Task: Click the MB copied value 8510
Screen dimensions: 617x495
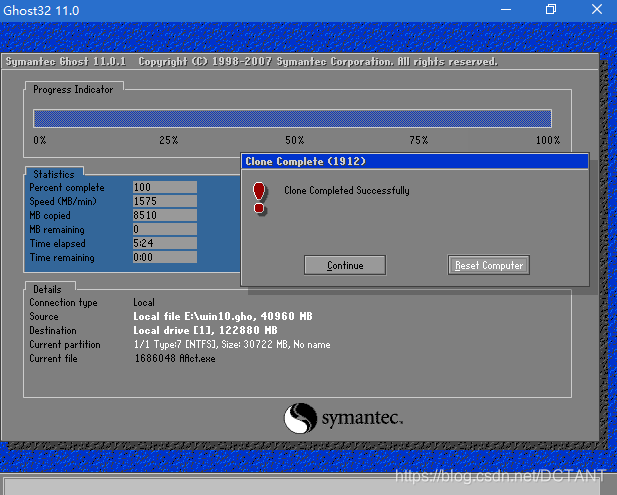Action: click(164, 215)
